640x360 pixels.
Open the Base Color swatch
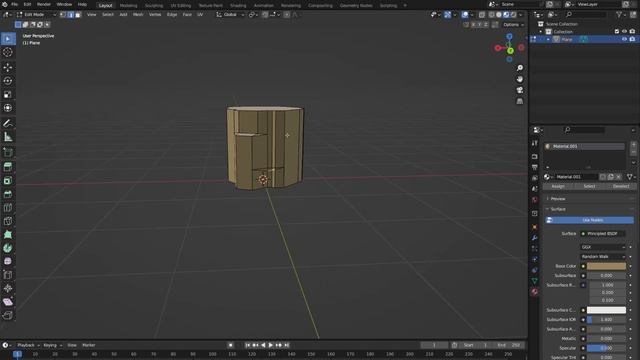point(606,266)
